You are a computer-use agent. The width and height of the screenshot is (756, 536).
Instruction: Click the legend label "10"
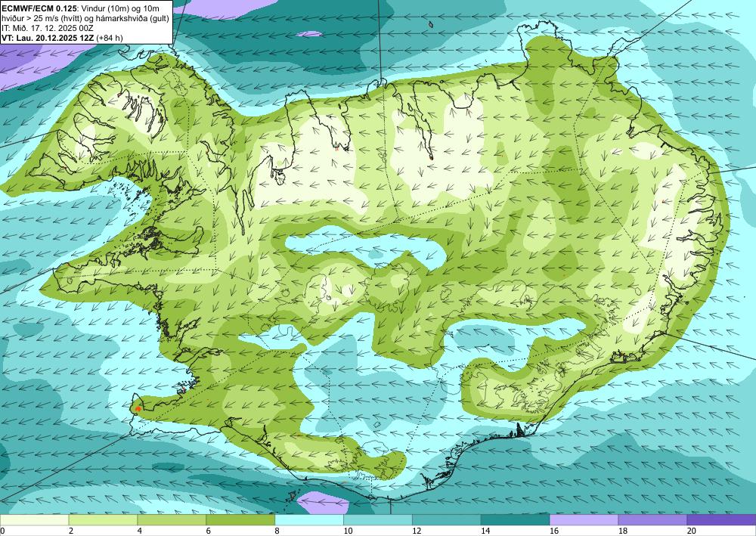coord(348,531)
